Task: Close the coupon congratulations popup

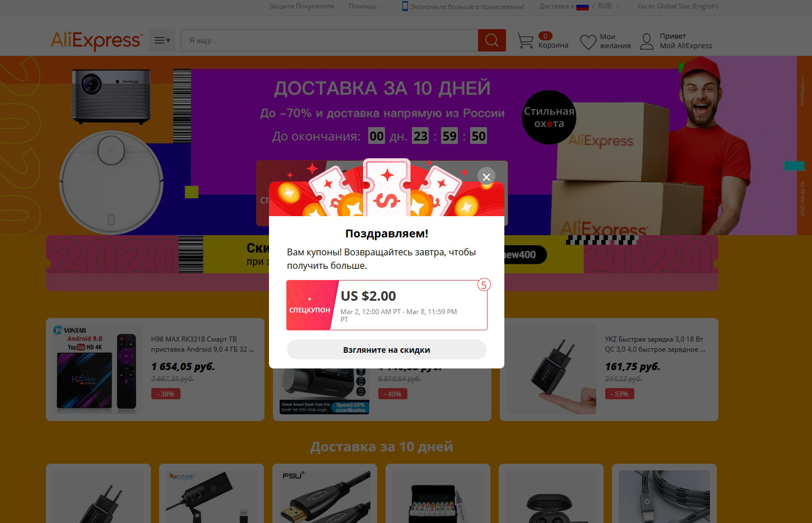Action: click(486, 177)
